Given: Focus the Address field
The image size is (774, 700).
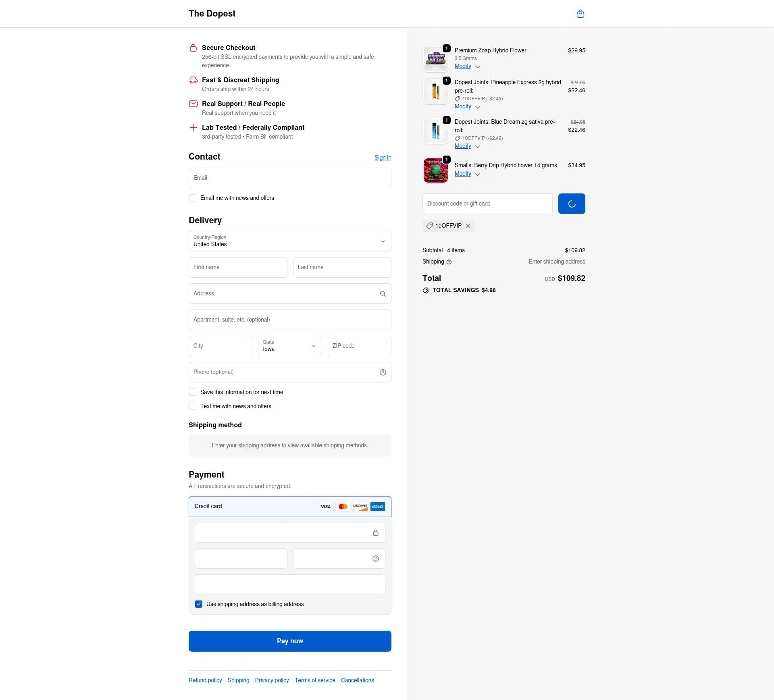Looking at the screenshot, I should tap(290, 294).
